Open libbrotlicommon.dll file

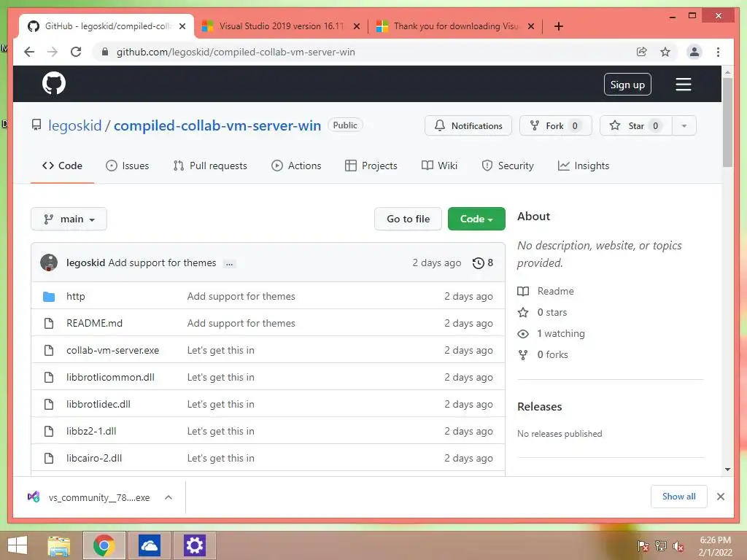point(111,377)
